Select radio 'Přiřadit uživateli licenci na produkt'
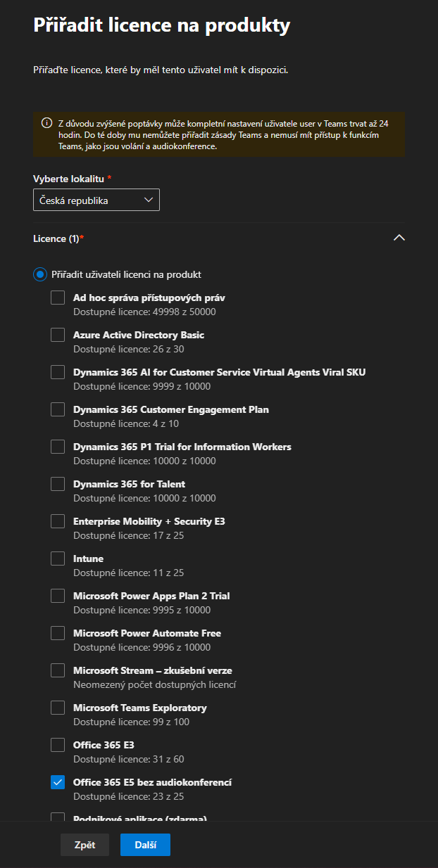Viewport: 438px width, 868px height. click(x=40, y=274)
